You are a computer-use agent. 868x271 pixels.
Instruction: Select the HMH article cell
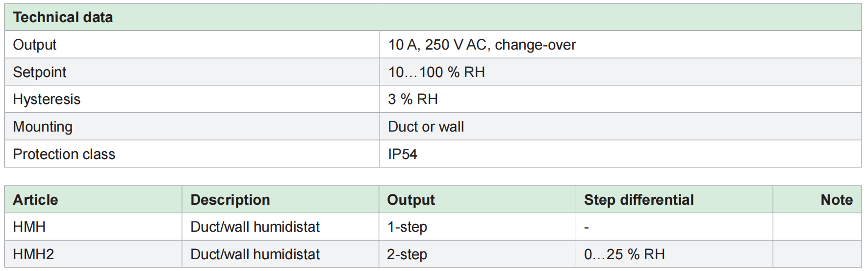29,227
